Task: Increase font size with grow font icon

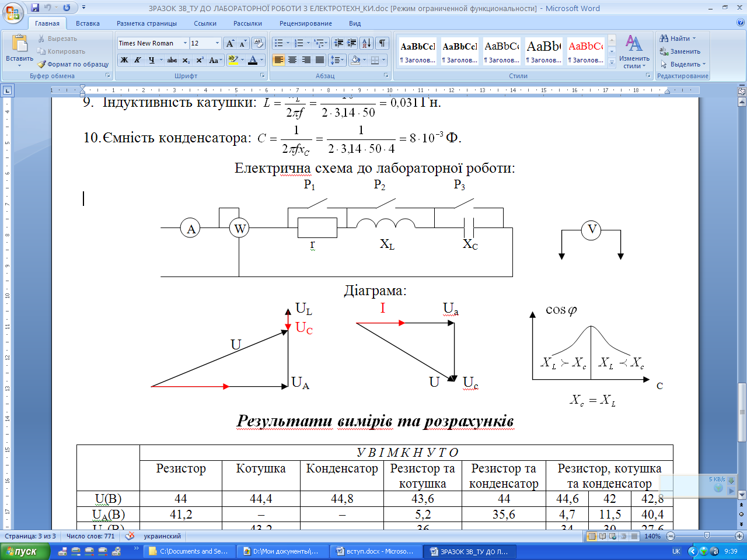Action: point(230,43)
